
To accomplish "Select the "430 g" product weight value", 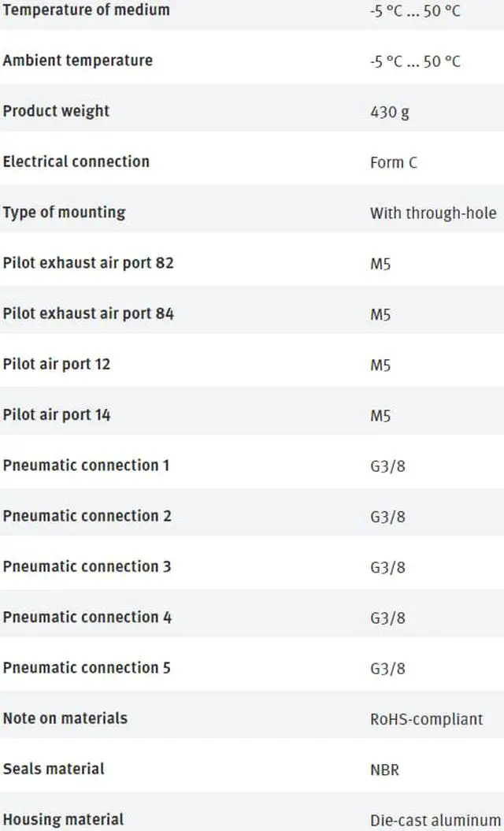I will (390, 112).
